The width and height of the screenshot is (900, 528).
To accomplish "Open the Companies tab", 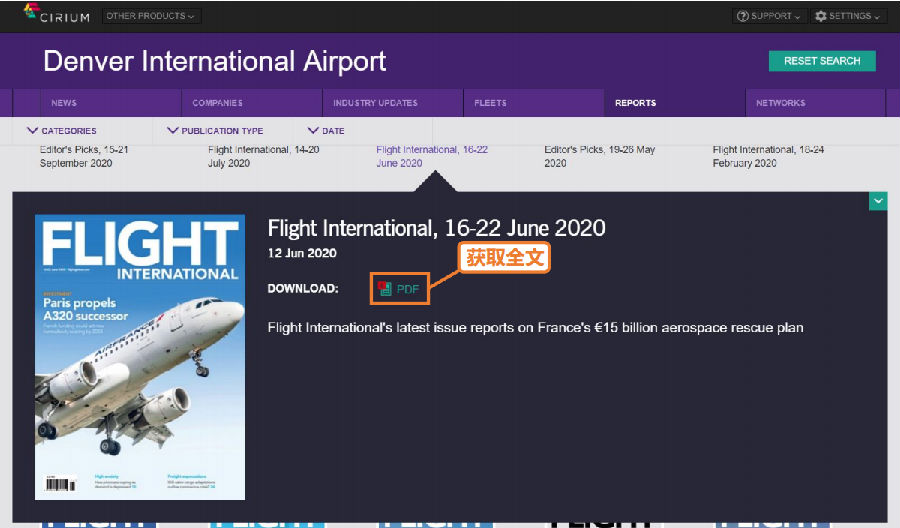I will coord(217,103).
